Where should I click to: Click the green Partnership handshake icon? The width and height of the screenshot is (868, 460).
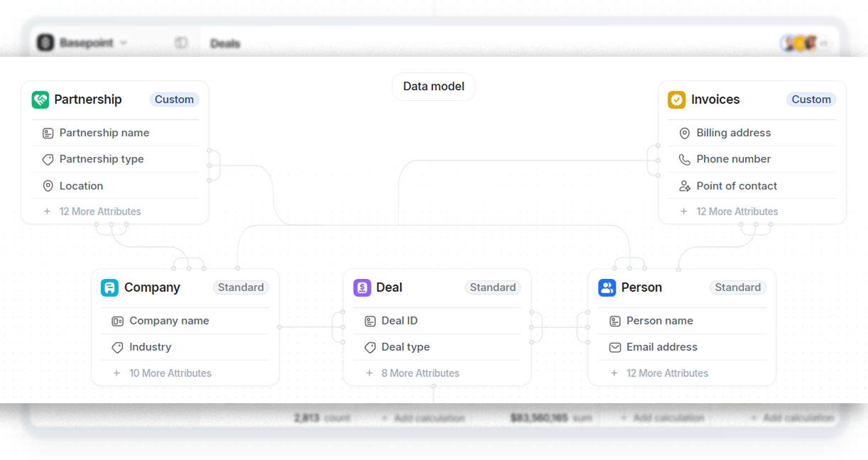coord(40,99)
